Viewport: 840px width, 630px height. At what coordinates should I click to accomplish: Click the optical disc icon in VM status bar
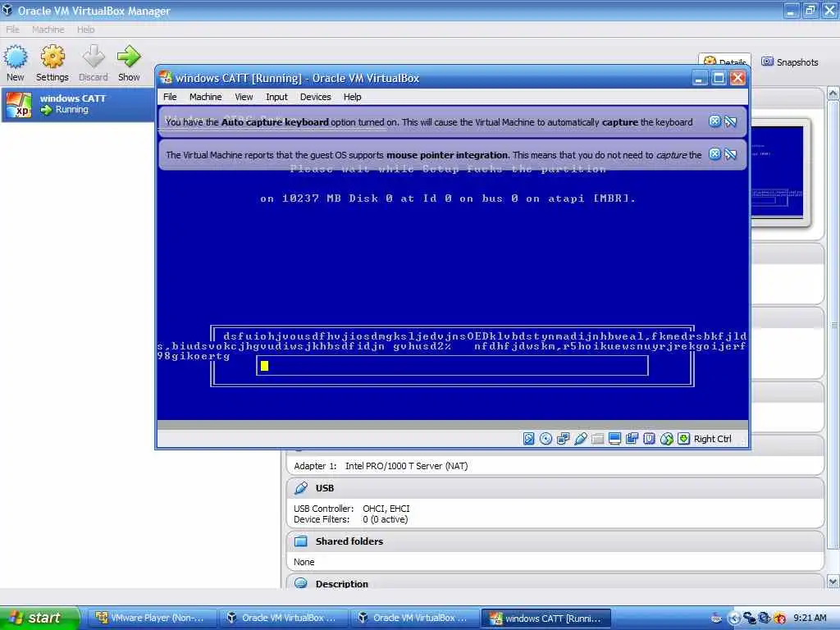(x=546, y=439)
